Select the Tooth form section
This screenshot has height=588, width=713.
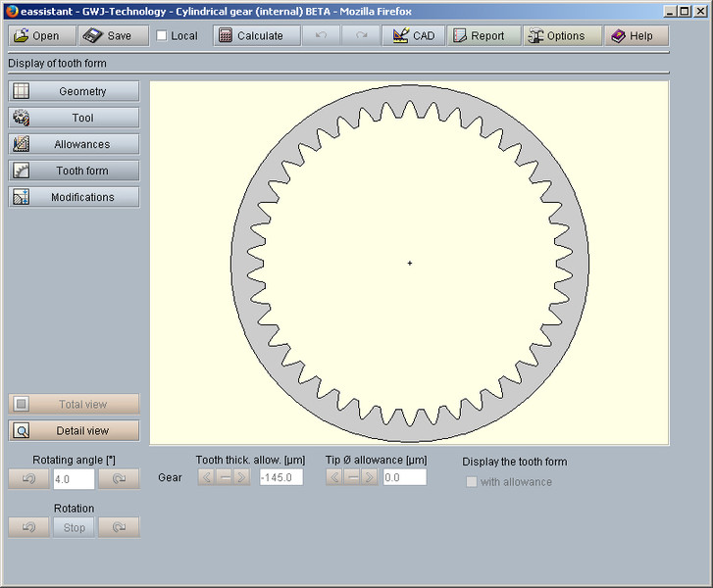click(74, 171)
